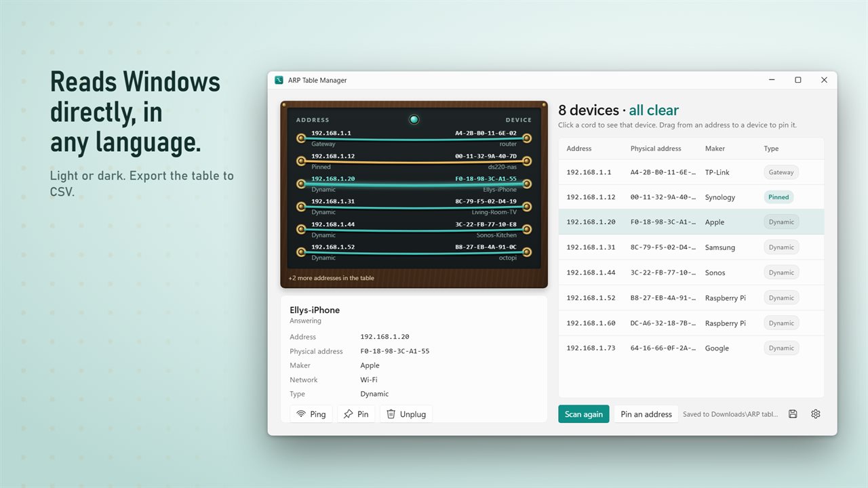The width and height of the screenshot is (868, 488).
Task: Click the Pin button under device details
Action: pos(356,414)
